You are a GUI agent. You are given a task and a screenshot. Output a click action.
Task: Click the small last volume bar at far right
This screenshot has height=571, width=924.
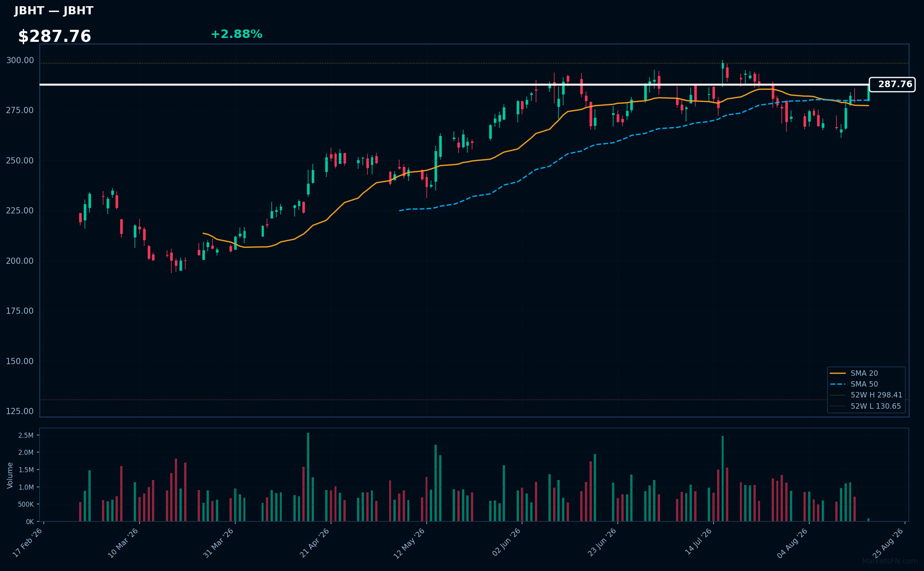point(868,520)
